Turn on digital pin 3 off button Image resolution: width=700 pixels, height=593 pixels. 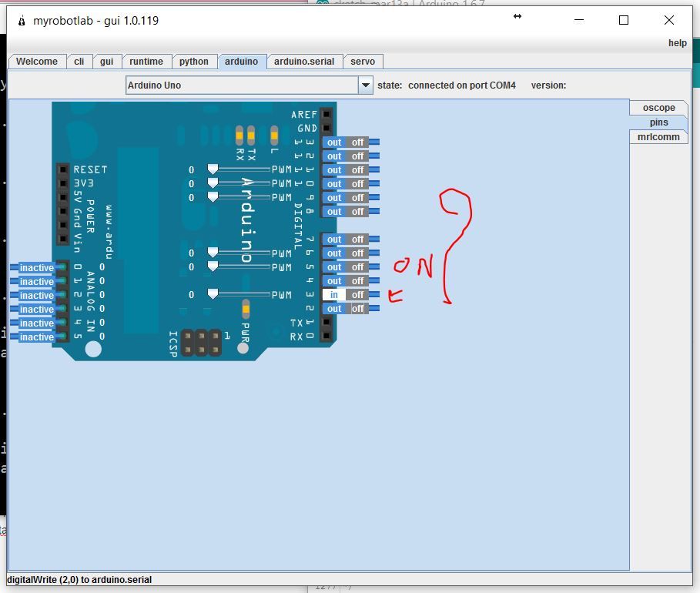(x=357, y=295)
